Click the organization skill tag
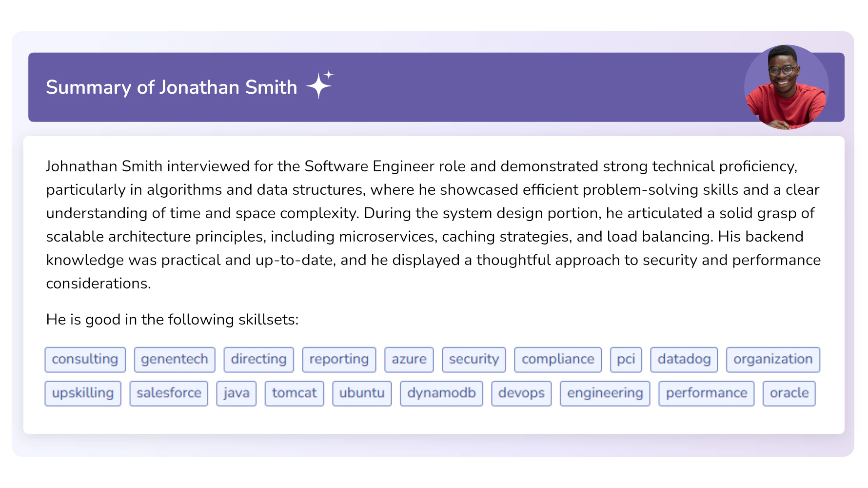Screen dimensions: 868x488 click(773, 360)
